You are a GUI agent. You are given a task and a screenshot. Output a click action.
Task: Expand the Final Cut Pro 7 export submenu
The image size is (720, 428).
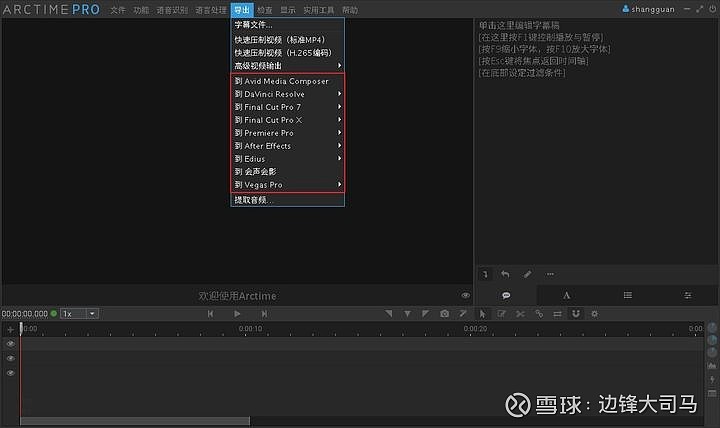[x=339, y=107]
